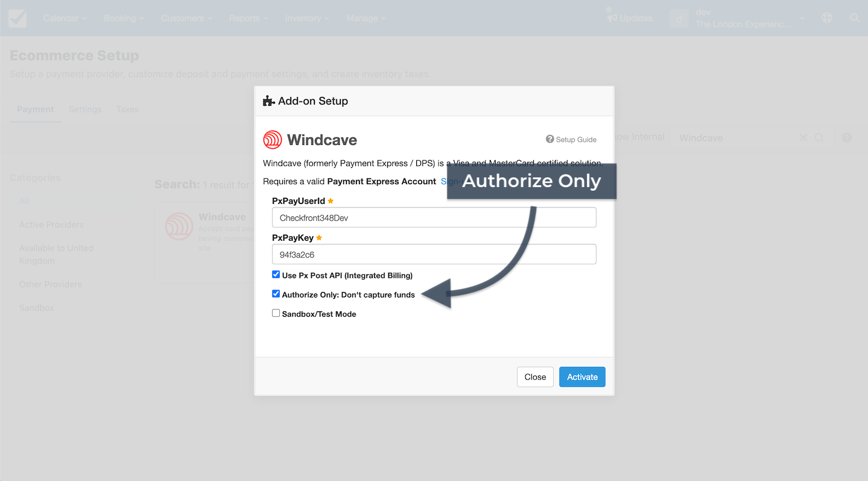Select the Sandbox category

36,308
